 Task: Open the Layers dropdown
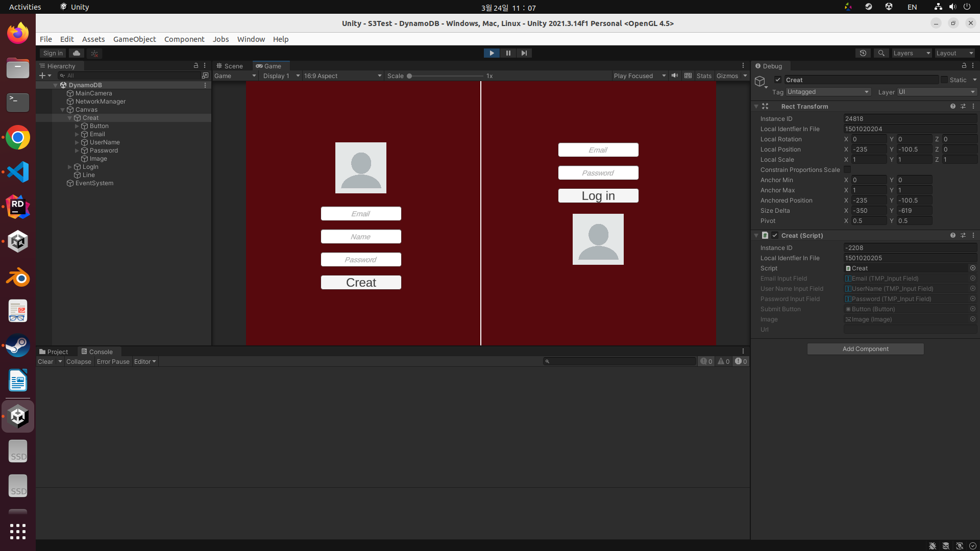click(x=912, y=53)
